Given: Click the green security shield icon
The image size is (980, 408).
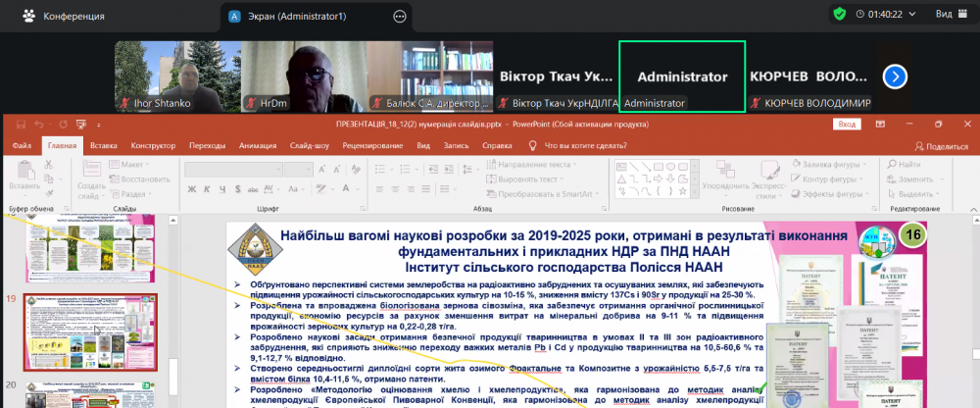Looking at the screenshot, I should (840, 14).
